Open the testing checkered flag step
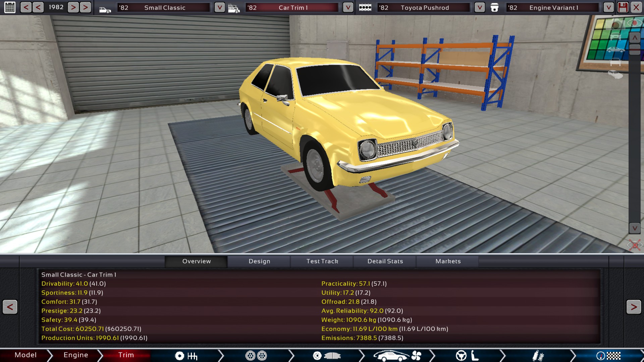The width and height of the screenshot is (644, 362). pos(608,356)
